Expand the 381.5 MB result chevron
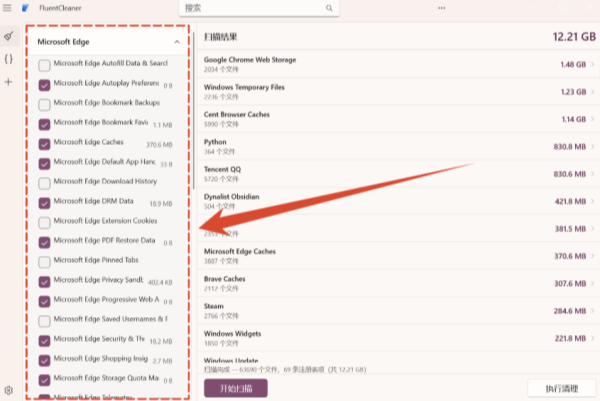 592,228
